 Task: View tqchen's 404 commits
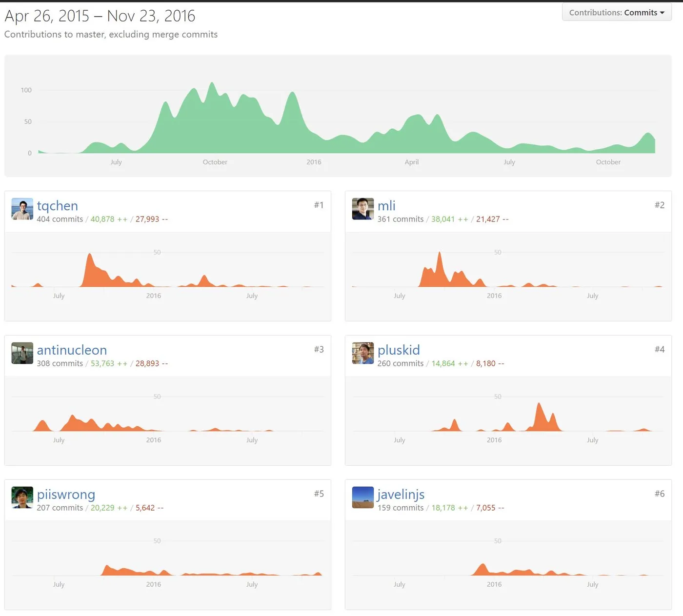(60, 219)
